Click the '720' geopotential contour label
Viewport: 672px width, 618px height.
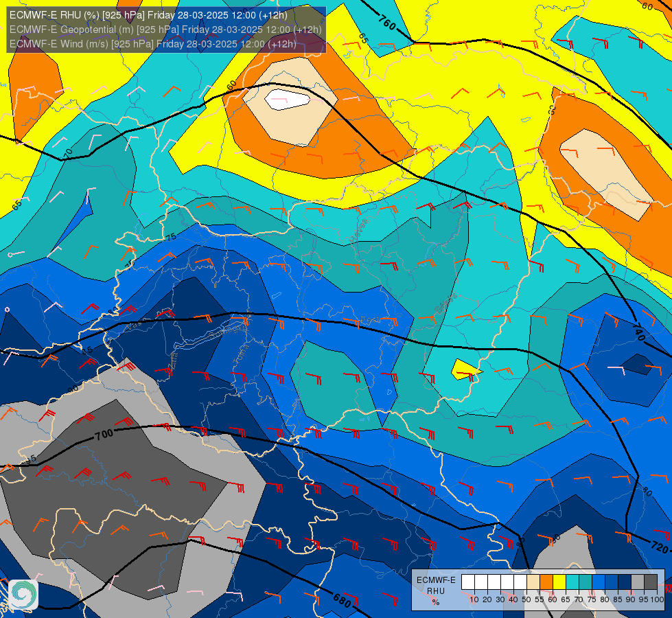pyautogui.click(x=660, y=547)
